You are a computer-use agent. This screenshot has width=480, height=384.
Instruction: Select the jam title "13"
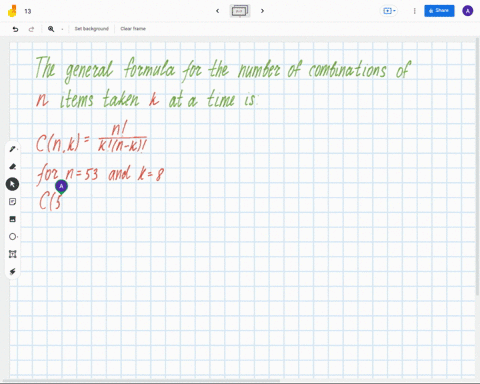coord(28,11)
